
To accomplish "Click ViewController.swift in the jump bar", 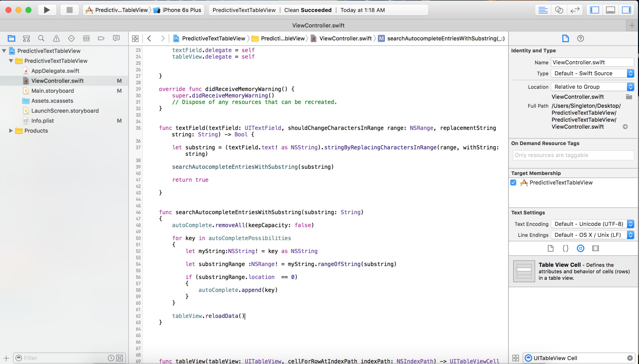I will [341, 39].
